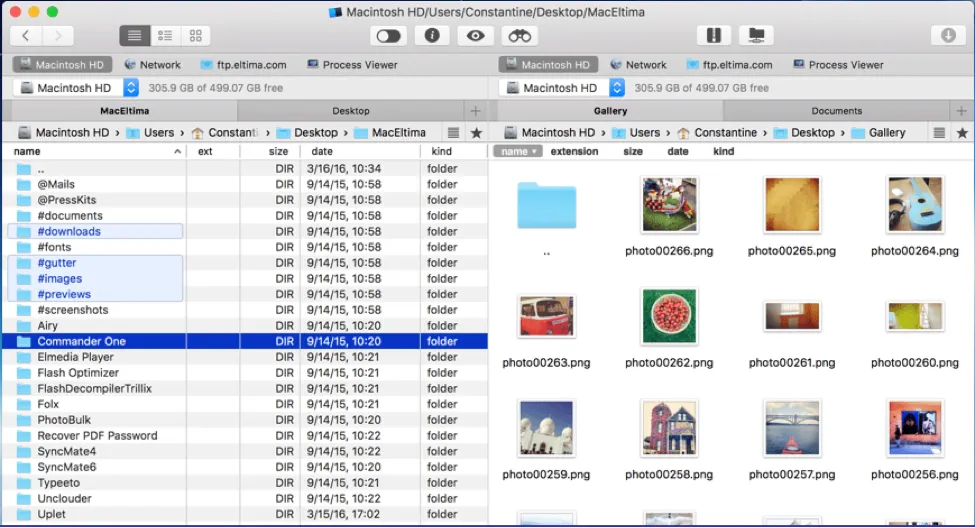Click the archive compress icon
The width and height of the screenshot is (975, 528).
pos(713,36)
